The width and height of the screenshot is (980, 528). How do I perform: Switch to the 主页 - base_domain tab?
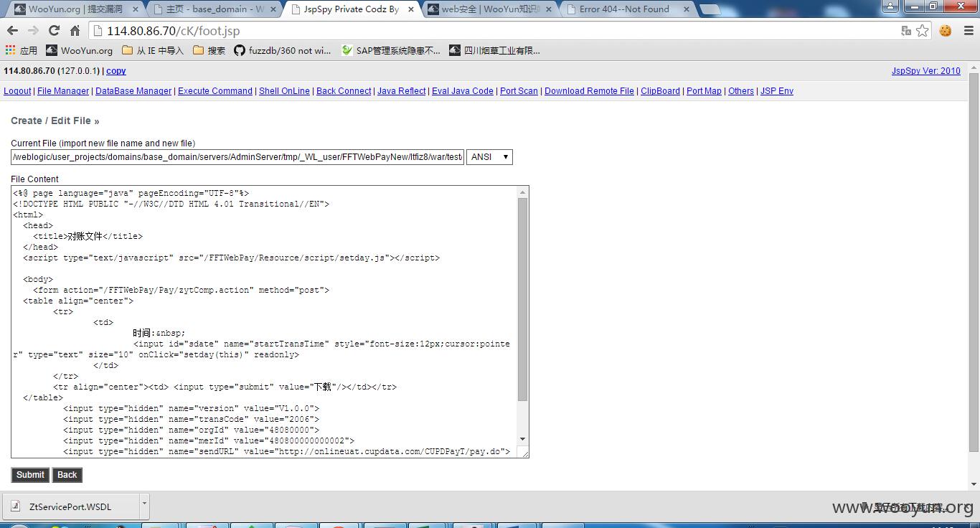215,9
